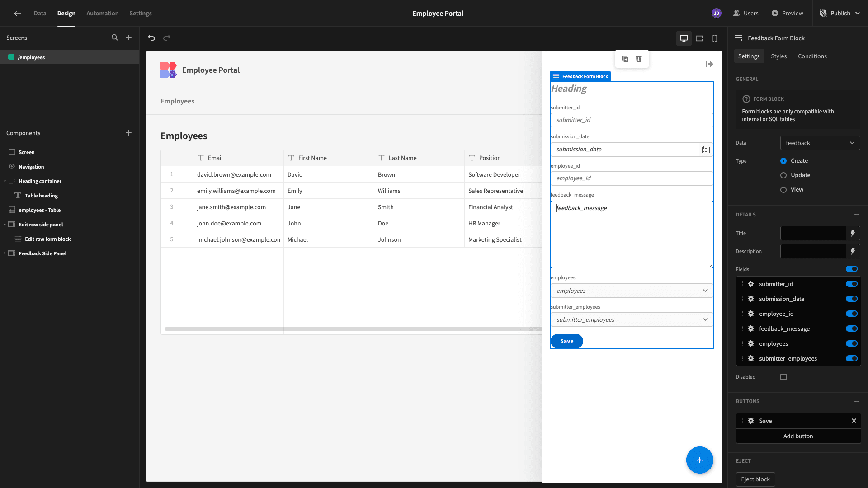This screenshot has width=868, height=488.
Task: Select the Create form type
Action: click(783, 161)
